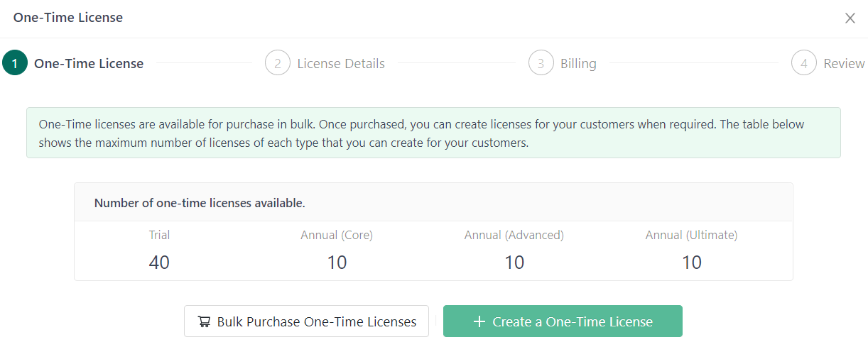Click the step 3 circle icon

[541, 63]
